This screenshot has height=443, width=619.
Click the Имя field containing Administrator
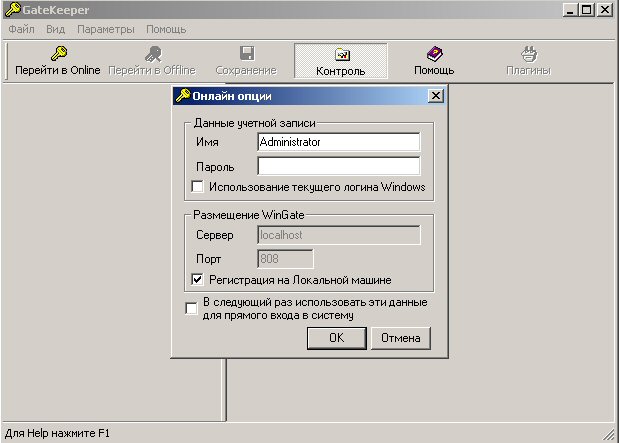pos(339,142)
